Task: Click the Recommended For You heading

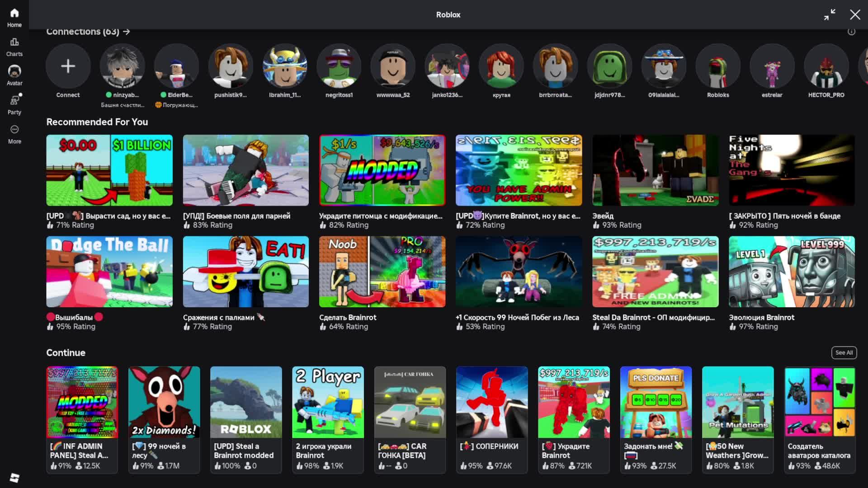Action: pyautogui.click(x=97, y=122)
